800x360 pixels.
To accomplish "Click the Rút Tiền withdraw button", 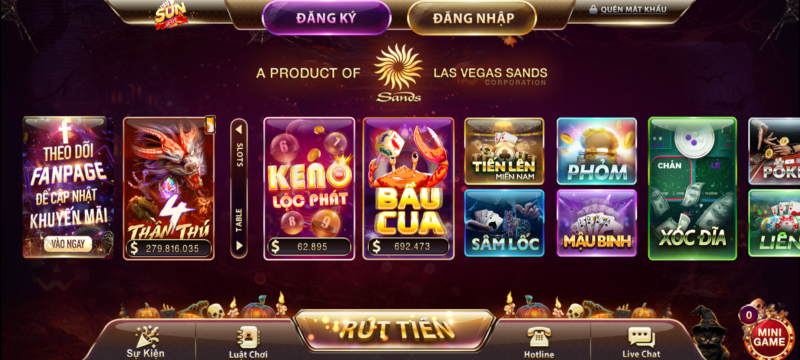I will point(395,330).
